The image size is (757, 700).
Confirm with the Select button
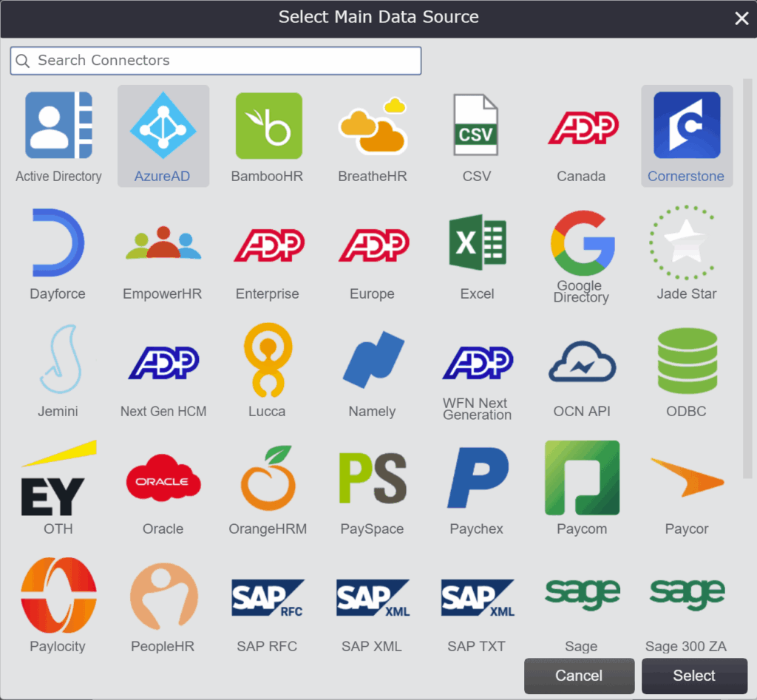693,676
